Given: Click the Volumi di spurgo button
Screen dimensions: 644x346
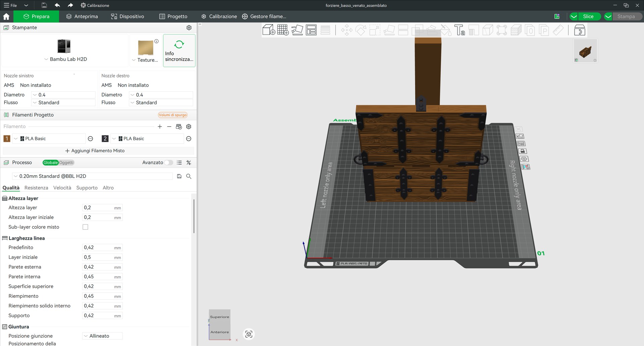Looking at the screenshot, I should [x=173, y=115].
